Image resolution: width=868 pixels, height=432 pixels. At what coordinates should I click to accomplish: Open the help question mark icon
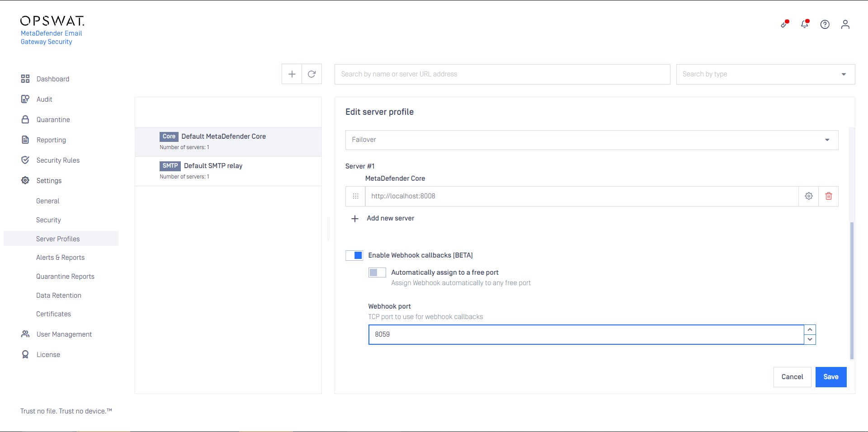(825, 24)
